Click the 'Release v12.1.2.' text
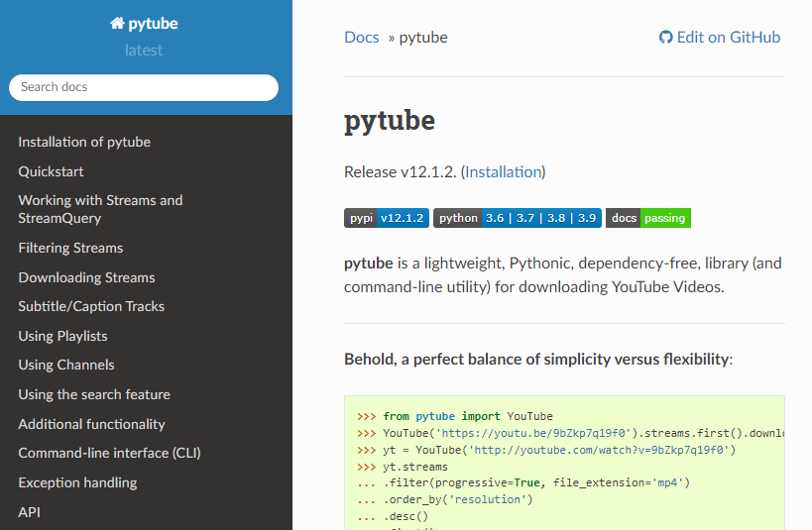The image size is (812, 530). 401,171
